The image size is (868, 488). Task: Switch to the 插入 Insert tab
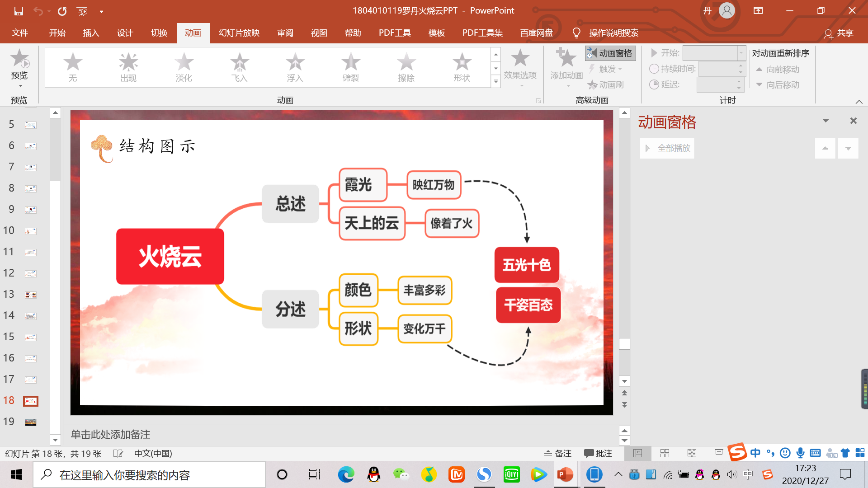(x=91, y=33)
